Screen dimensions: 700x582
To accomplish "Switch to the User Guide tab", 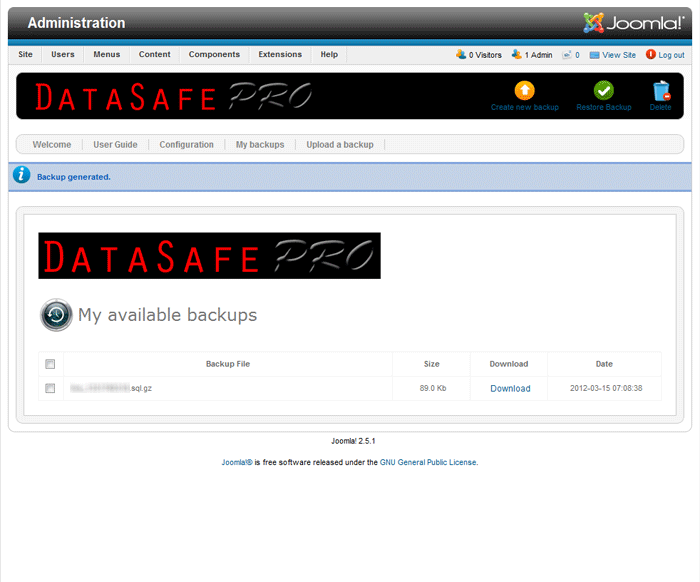I will coord(115,145).
